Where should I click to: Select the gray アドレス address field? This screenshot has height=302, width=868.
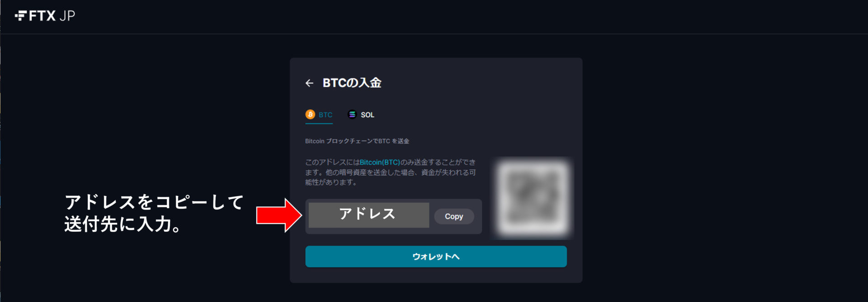pos(369,215)
